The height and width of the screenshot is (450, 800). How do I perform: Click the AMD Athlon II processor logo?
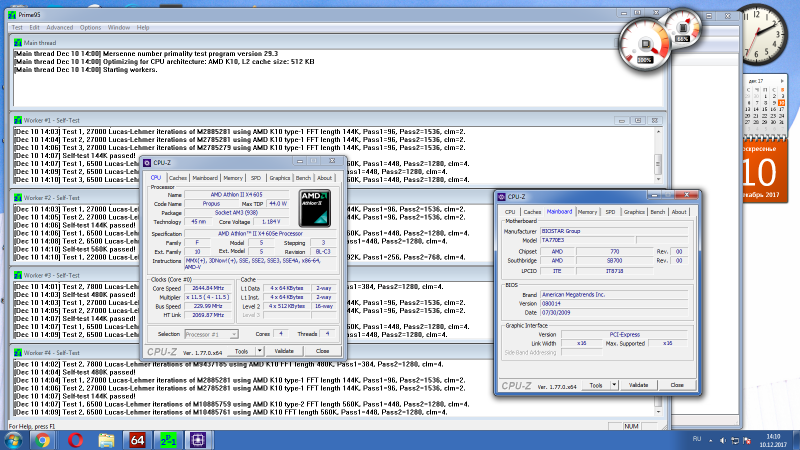point(314,208)
